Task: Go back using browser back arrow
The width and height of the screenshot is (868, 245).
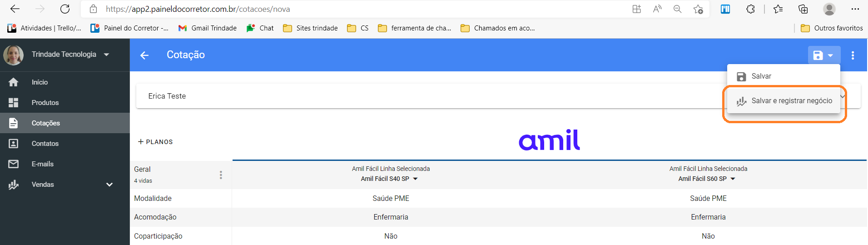Action: pyautogui.click(x=15, y=9)
